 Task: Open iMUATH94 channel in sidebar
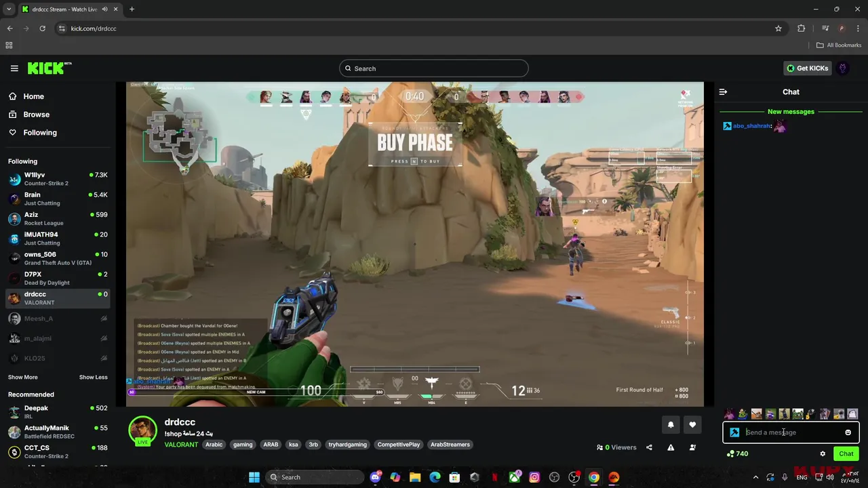[58, 239]
